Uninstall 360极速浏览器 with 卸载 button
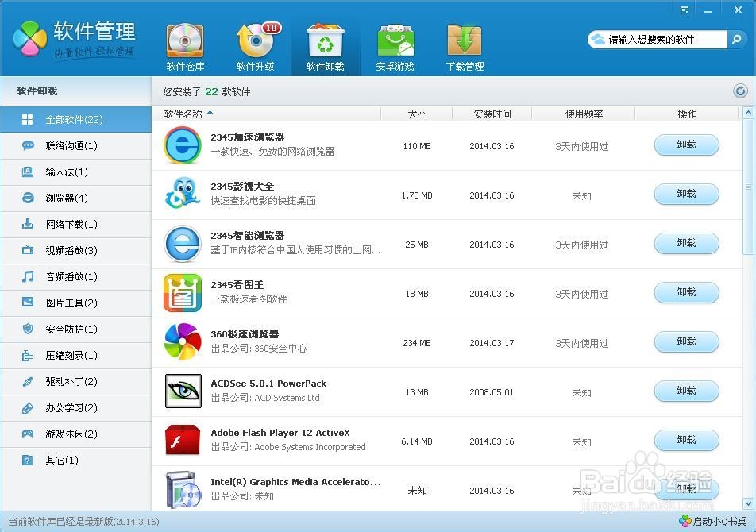The width and height of the screenshot is (756, 532). pyautogui.click(x=687, y=341)
